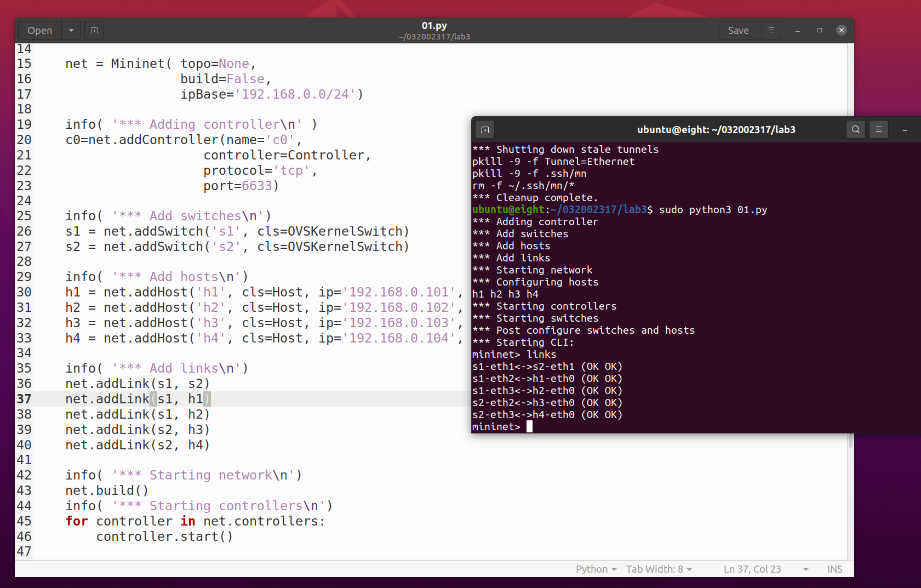Click the Open button in the editor
The height and width of the screenshot is (588, 921).
point(40,31)
